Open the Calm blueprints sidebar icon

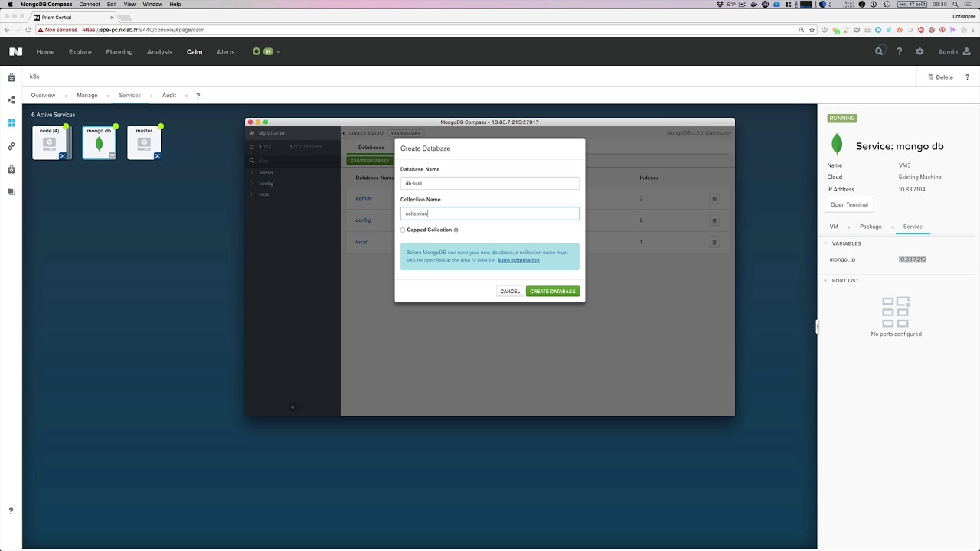(x=11, y=100)
